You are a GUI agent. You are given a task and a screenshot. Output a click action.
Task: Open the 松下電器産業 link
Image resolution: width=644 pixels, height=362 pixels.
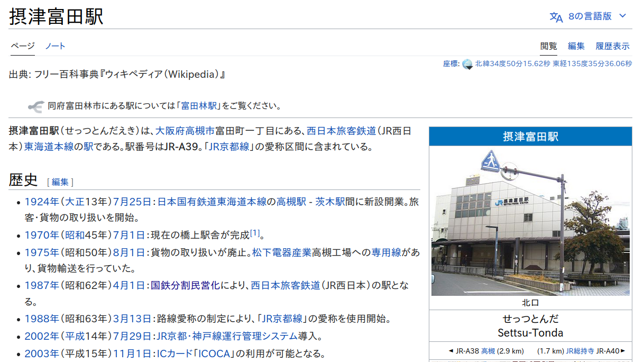pyautogui.click(x=282, y=252)
